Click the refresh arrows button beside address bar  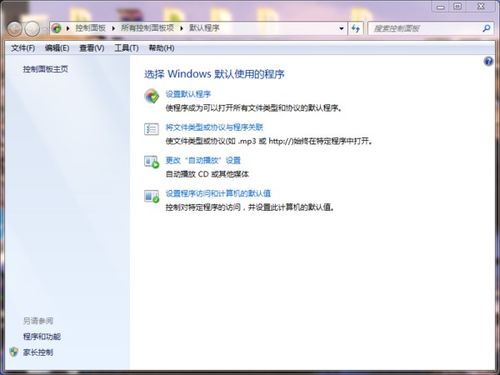click(356, 29)
